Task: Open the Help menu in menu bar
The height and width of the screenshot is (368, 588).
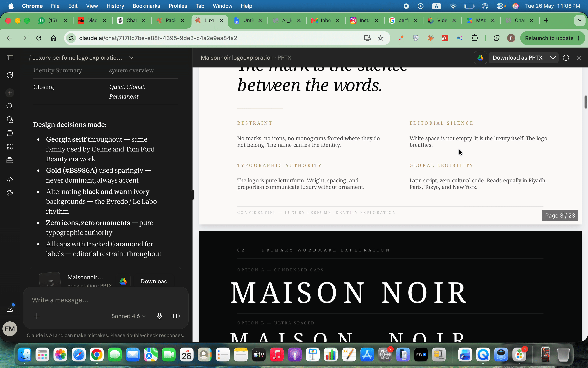Action: click(x=246, y=6)
